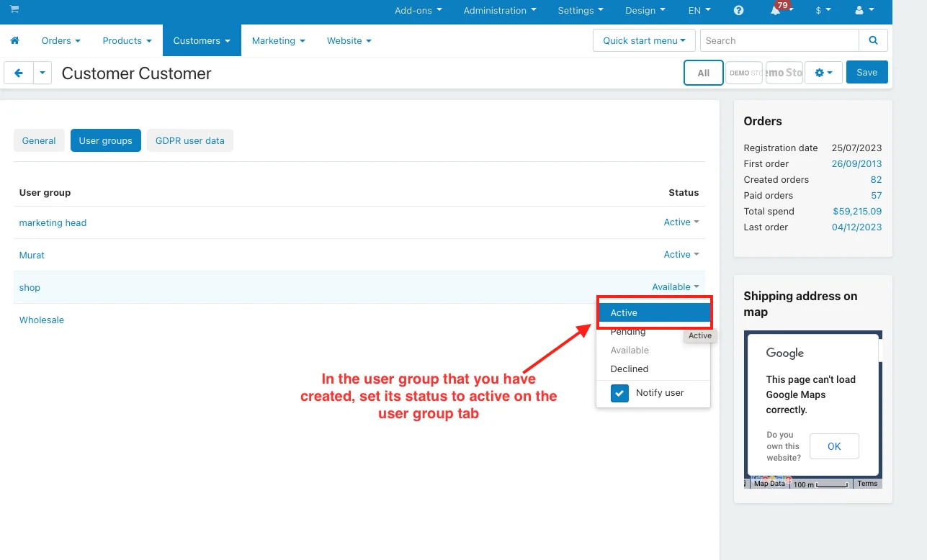Open the Marketing menu
This screenshot has height=560, width=927.
[x=279, y=41]
